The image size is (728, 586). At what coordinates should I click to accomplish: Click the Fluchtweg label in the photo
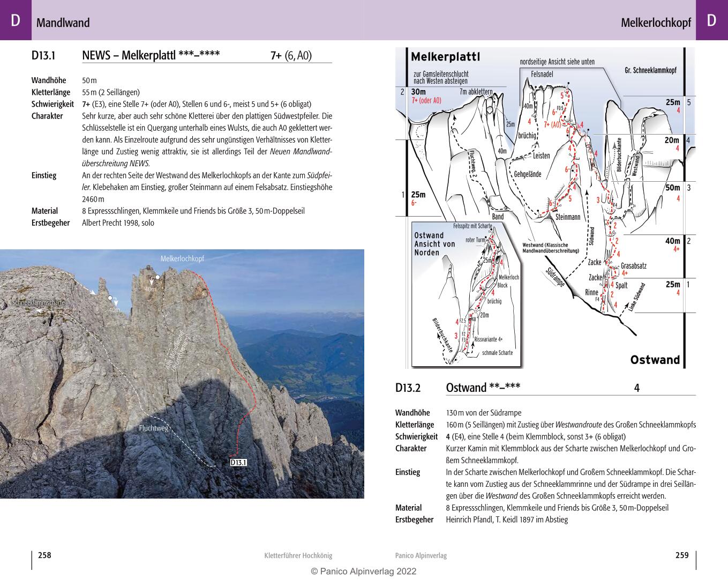tap(154, 428)
